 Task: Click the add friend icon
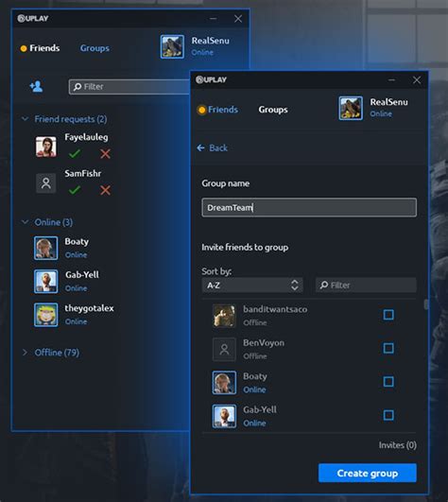[36, 86]
